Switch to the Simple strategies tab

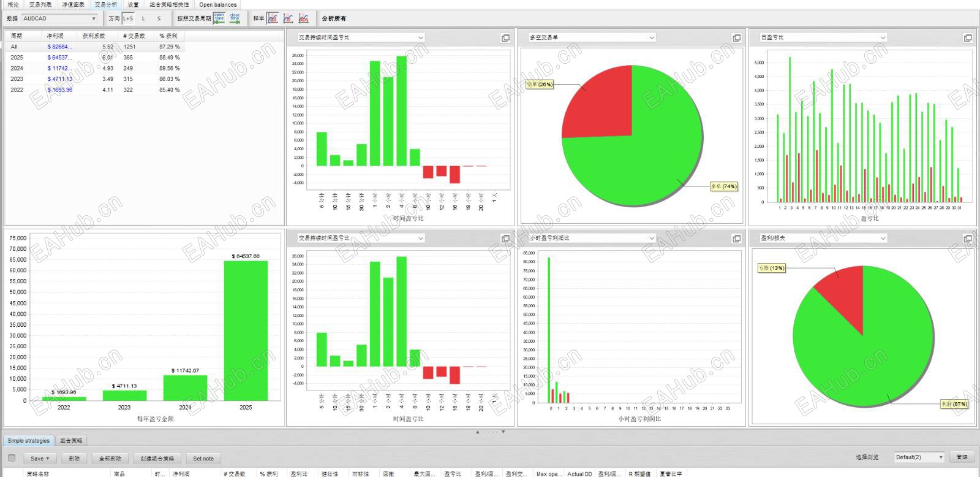(29, 440)
